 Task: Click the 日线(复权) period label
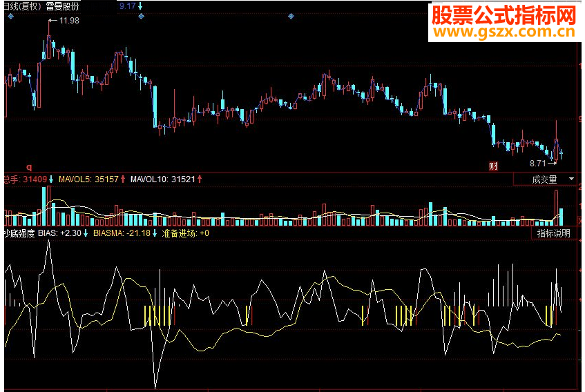tap(23, 6)
